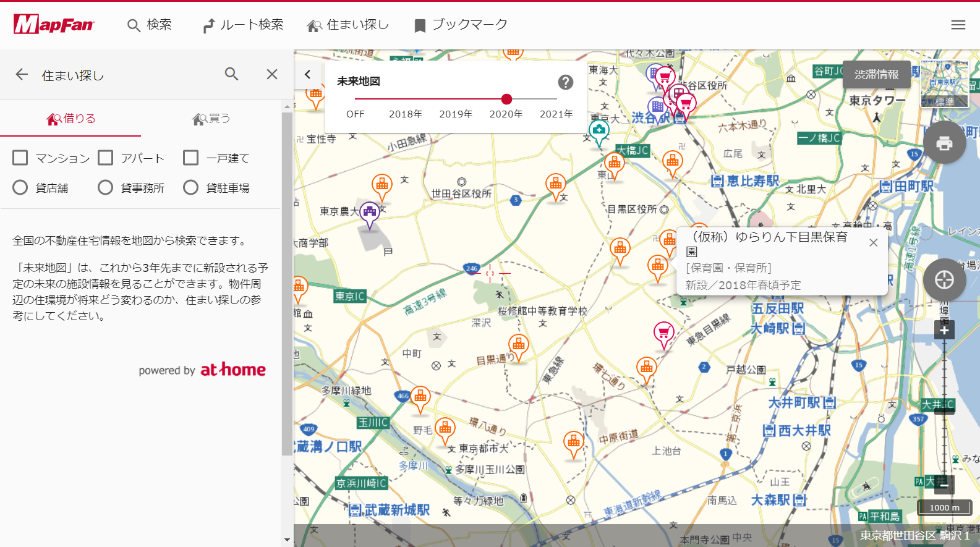The width and height of the screenshot is (980, 547).
Task: Click the 標準 map type thumbnail
Action: tap(944, 85)
